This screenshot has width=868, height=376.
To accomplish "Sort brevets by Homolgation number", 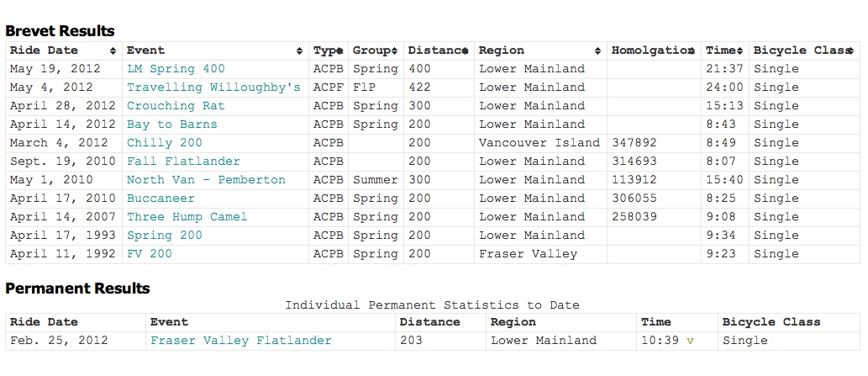I will (692, 50).
